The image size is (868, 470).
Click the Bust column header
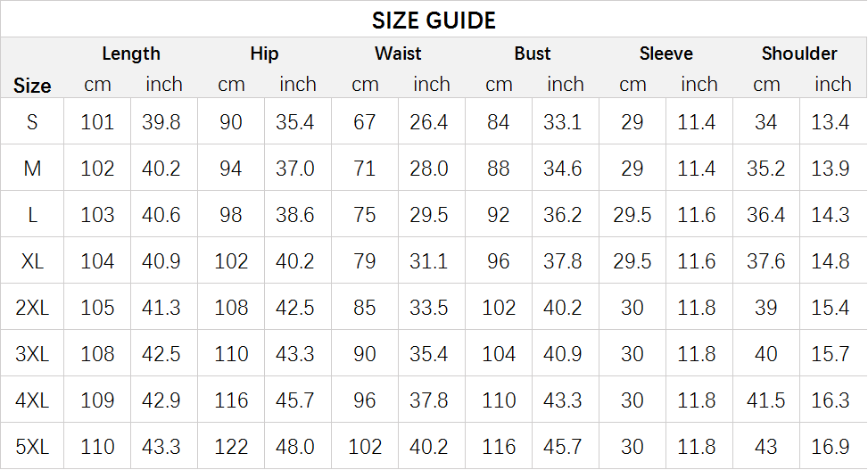point(532,54)
